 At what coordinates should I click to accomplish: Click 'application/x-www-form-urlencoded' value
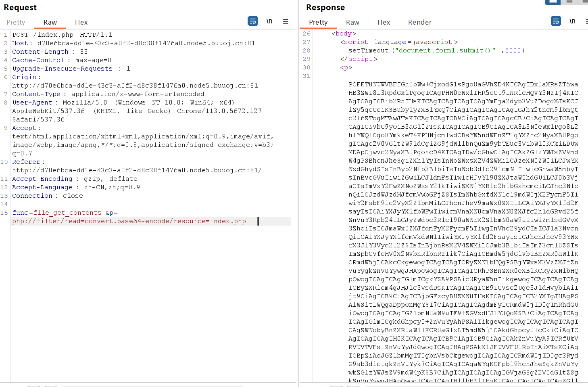[138, 94]
